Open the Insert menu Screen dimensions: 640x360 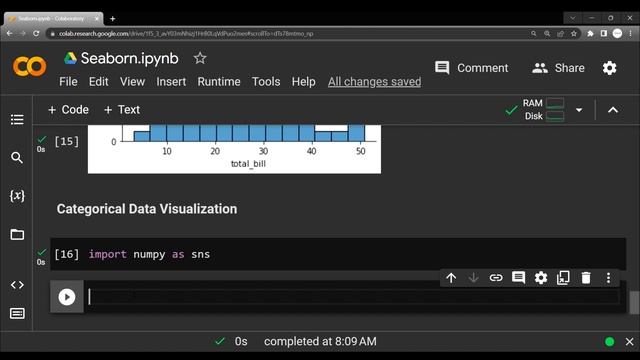click(171, 82)
